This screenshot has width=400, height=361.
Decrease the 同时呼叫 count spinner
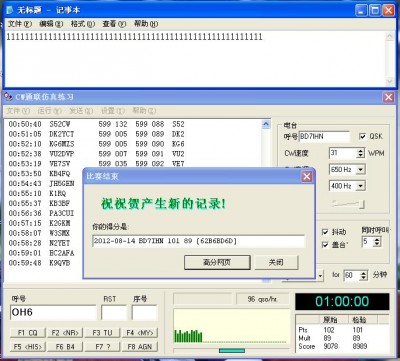377,244
